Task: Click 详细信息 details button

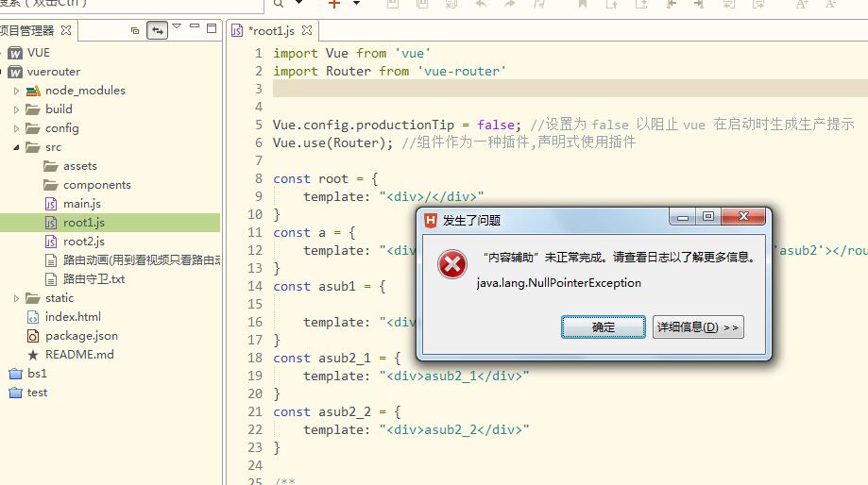Action: pyautogui.click(x=698, y=326)
